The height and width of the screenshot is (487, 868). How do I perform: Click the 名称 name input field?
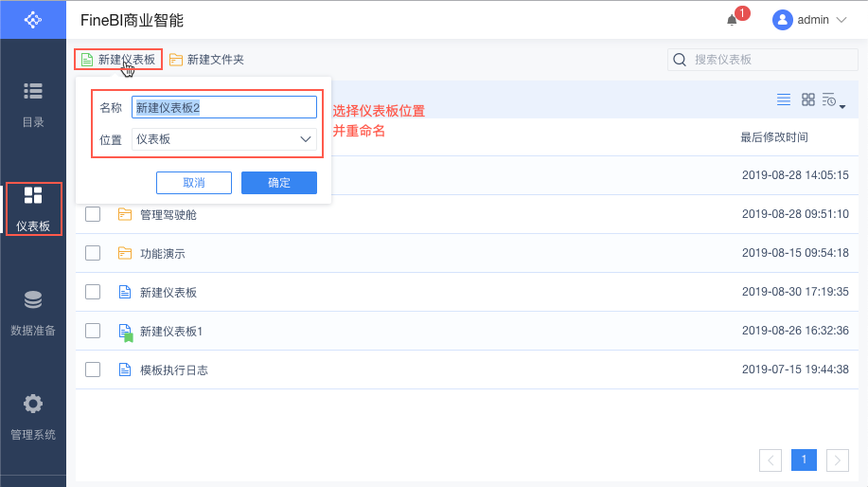(224, 108)
